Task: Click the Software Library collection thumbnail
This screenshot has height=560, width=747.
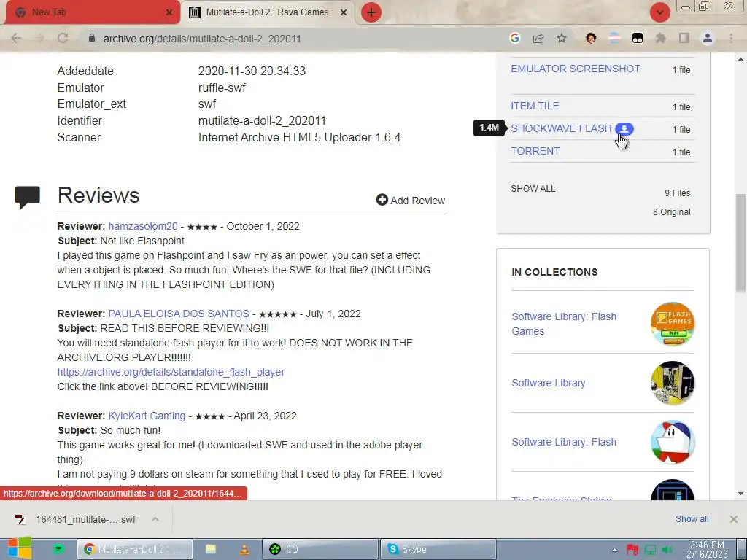Action: (673, 383)
